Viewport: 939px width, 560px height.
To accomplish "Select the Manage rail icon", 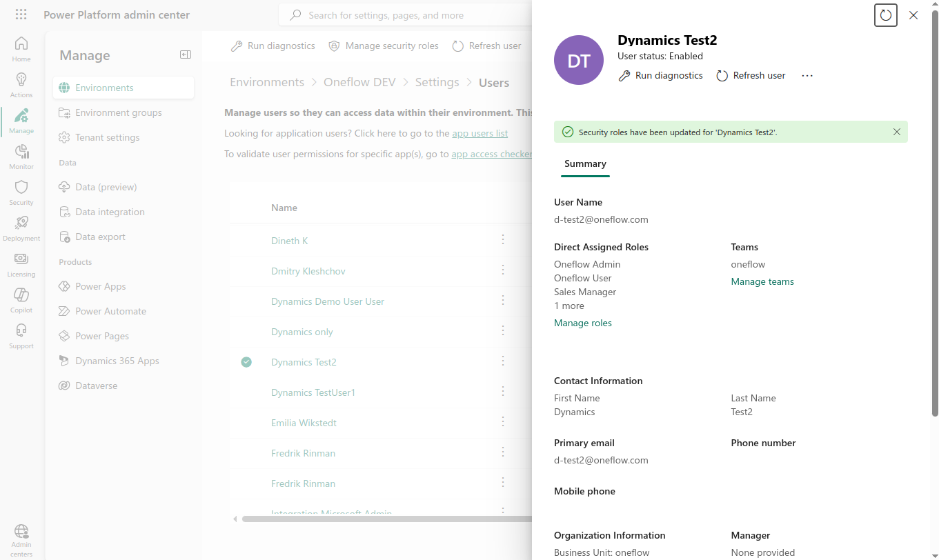I will click(21, 120).
